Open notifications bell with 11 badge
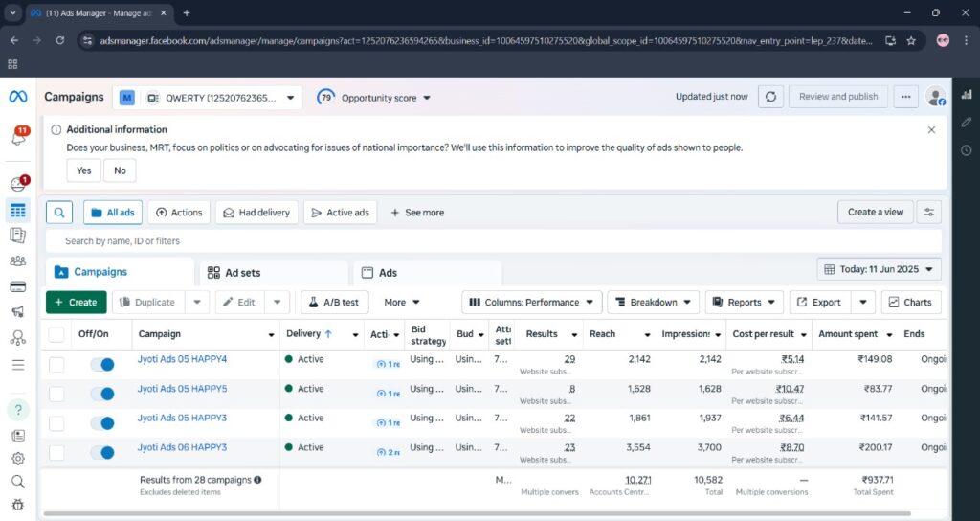This screenshot has width=980, height=521. 18,136
